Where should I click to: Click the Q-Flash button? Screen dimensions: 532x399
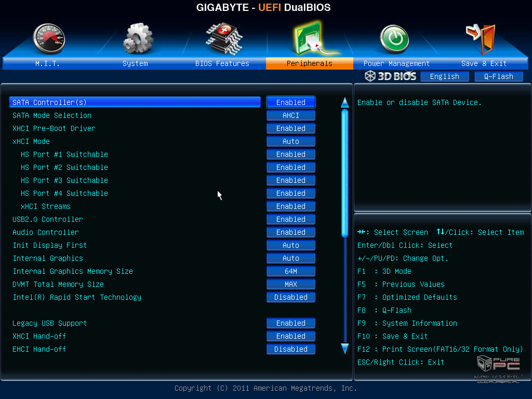[x=498, y=76]
